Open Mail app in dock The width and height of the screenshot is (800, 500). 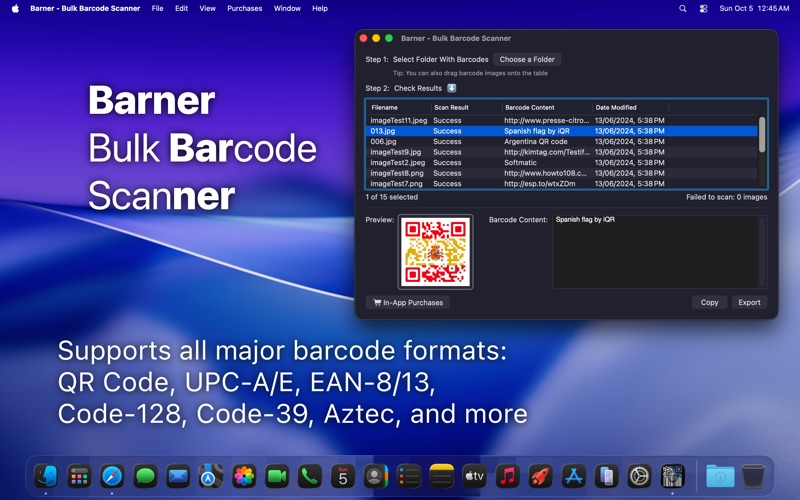[178, 477]
